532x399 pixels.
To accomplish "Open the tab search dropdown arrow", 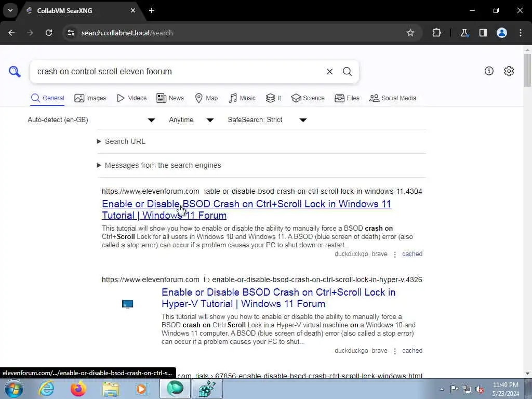I will tap(10, 10).
